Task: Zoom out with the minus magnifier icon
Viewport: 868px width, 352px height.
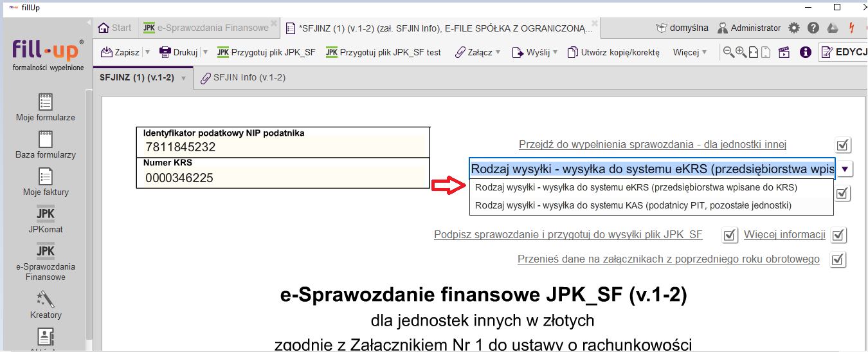Action: (x=728, y=52)
